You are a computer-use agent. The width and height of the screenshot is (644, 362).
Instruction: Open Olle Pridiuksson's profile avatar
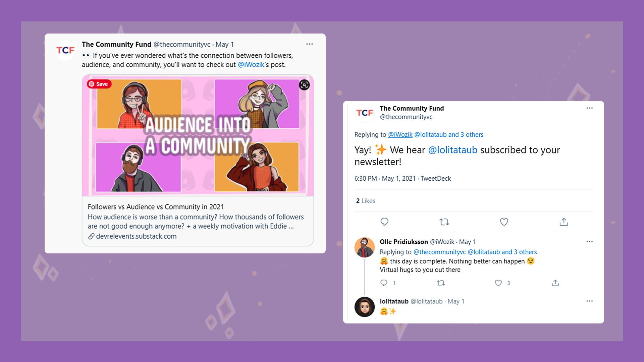click(x=364, y=247)
